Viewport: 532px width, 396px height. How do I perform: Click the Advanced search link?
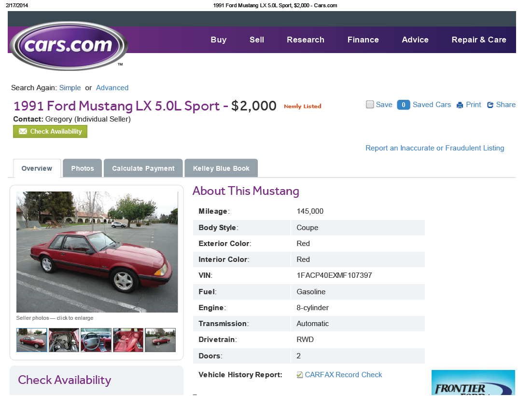[112, 88]
